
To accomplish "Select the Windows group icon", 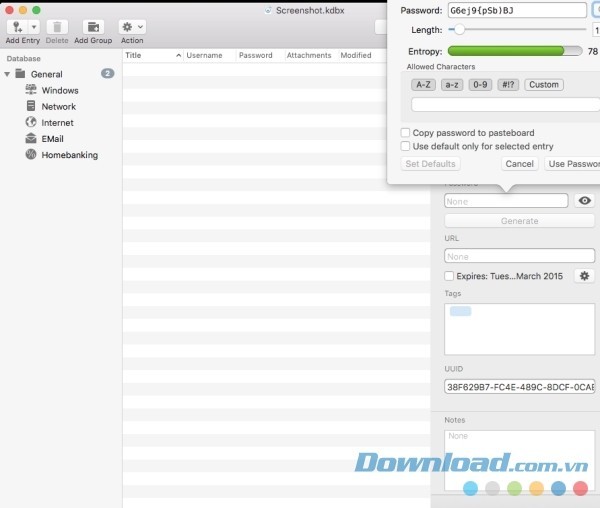I will tap(31, 90).
